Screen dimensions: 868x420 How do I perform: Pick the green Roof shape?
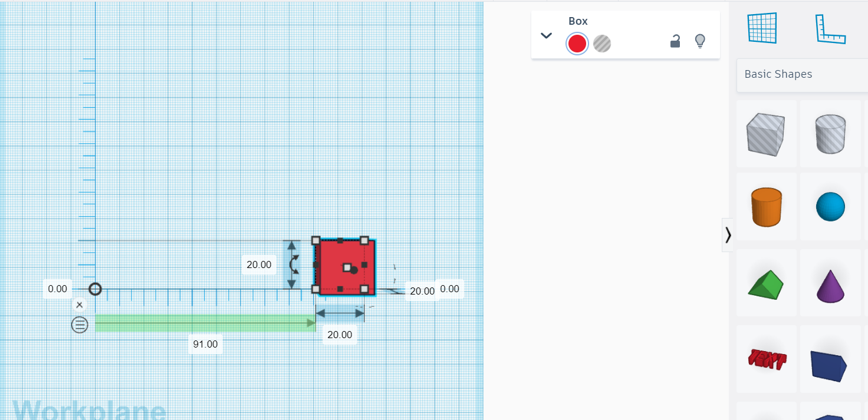766,285
